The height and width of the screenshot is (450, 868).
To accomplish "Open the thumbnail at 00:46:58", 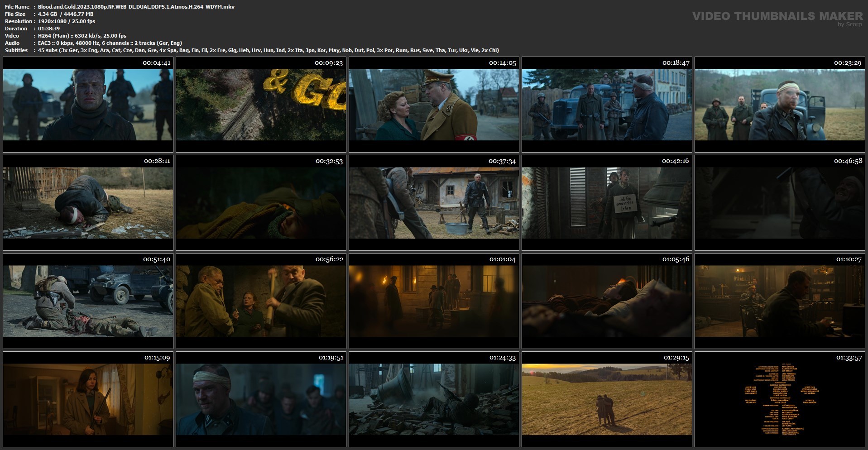I will pyautogui.click(x=780, y=203).
